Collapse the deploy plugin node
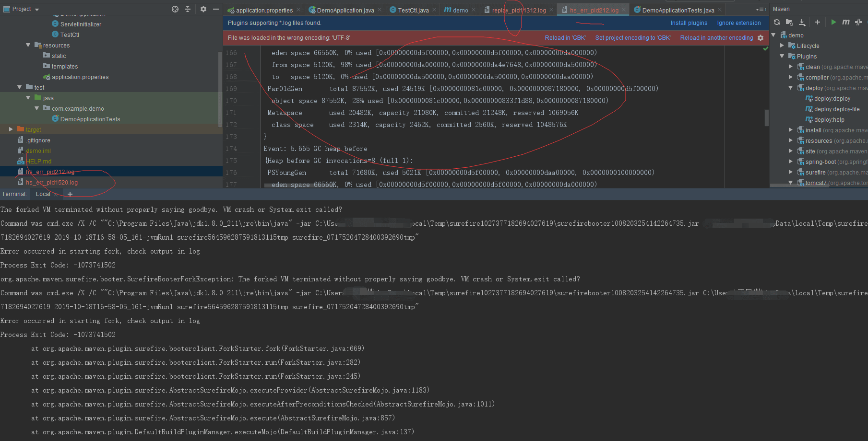This screenshot has width=868, height=441. click(791, 88)
